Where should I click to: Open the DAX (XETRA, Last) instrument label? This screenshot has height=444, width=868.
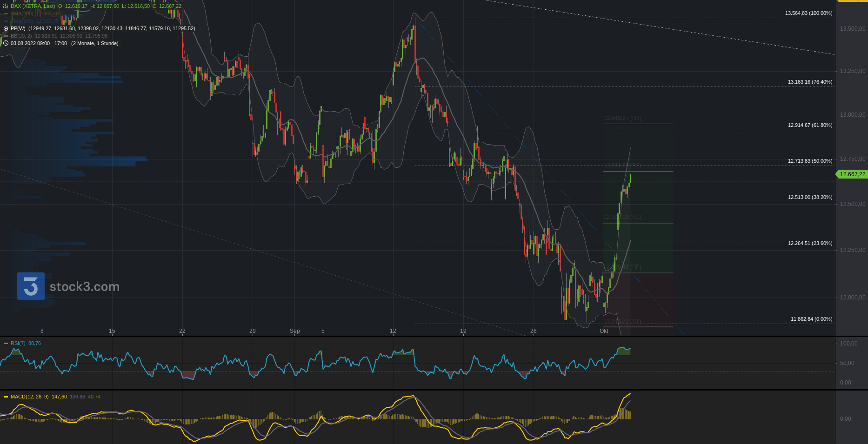point(33,6)
